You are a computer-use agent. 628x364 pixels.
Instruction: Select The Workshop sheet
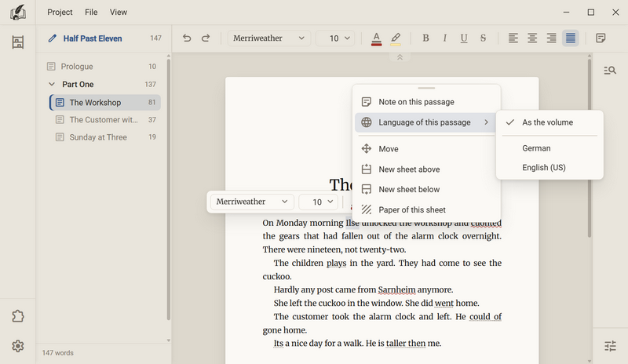[x=105, y=103]
